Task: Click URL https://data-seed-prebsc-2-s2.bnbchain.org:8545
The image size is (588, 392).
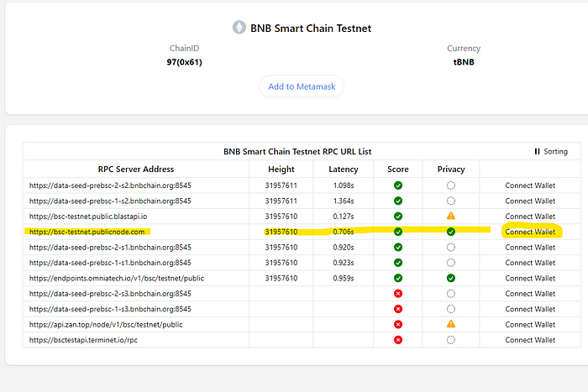Action: pyautogui.click(x=110, y=186)
